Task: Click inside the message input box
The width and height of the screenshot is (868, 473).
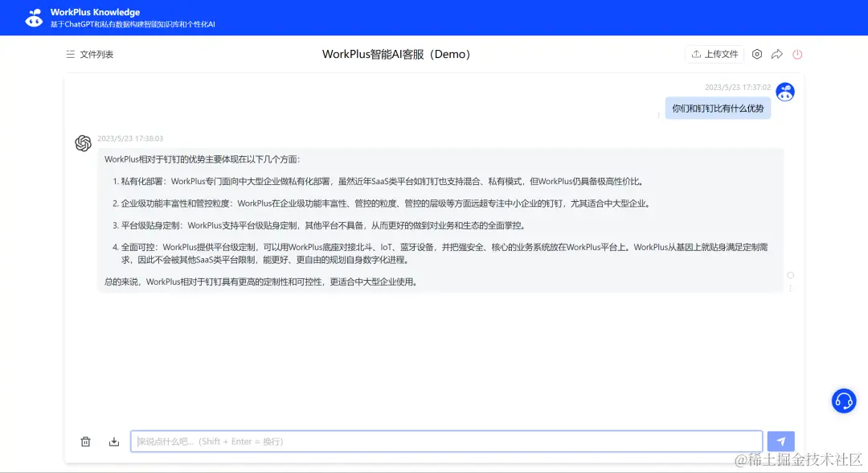Action: point(446,441)
